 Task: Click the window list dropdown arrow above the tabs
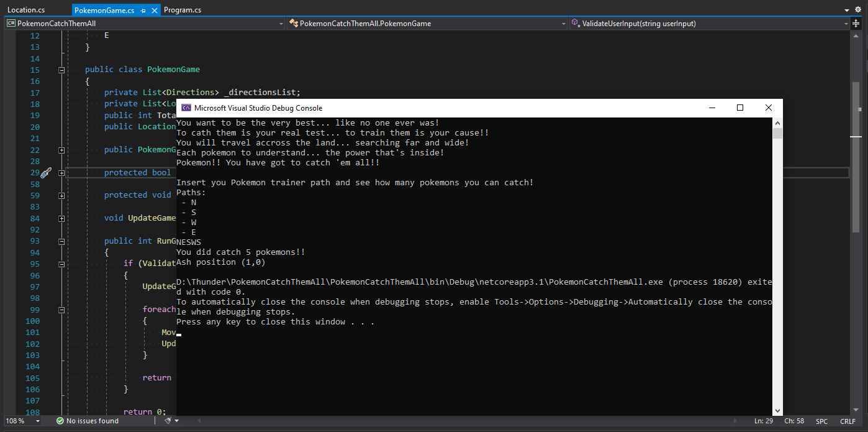[x=846, y=9]
